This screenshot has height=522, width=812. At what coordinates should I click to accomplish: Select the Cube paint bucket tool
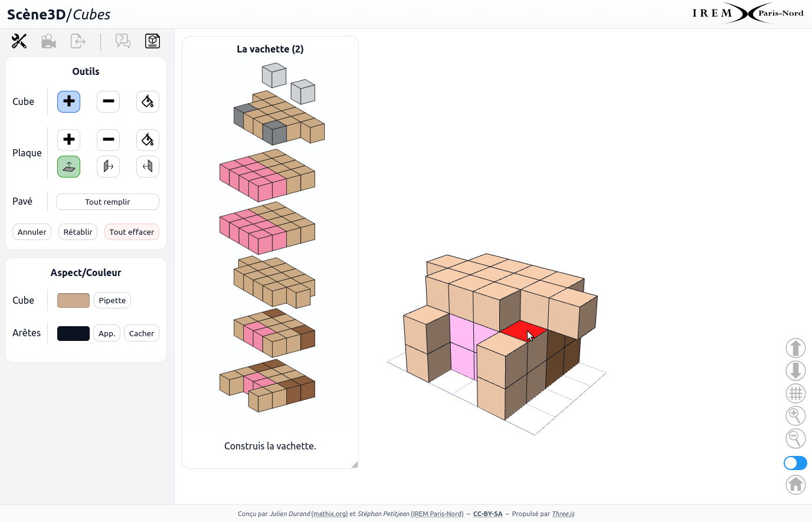148,101
